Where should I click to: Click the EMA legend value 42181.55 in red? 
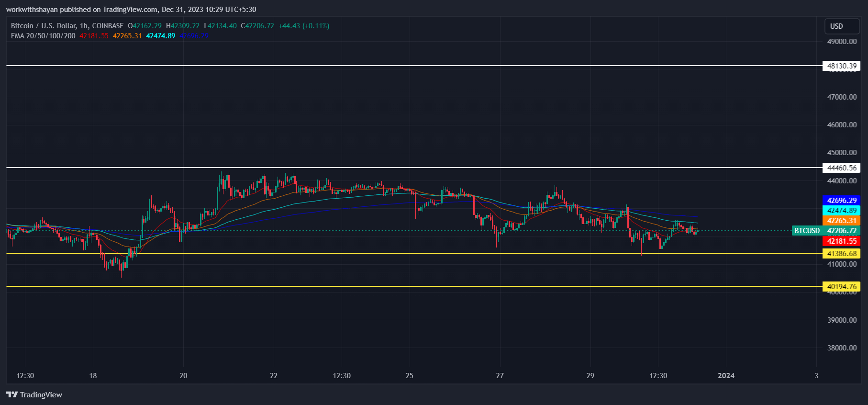(x=94, y=36)
